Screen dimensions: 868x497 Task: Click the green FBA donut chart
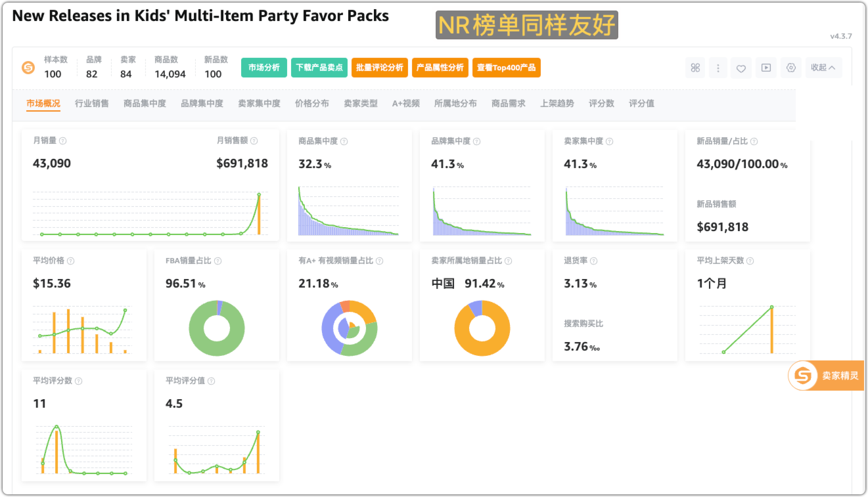click(217, 328)
